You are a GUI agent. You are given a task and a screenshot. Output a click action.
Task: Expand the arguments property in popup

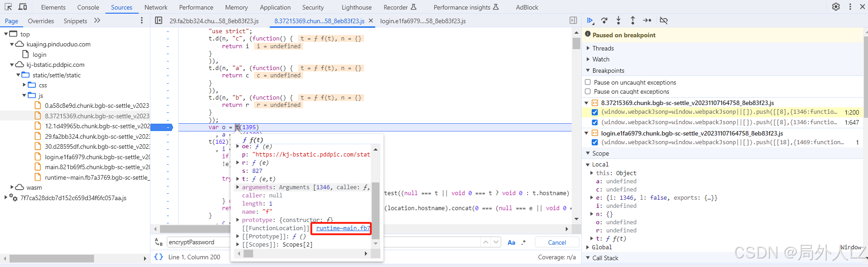pos(237,187)
